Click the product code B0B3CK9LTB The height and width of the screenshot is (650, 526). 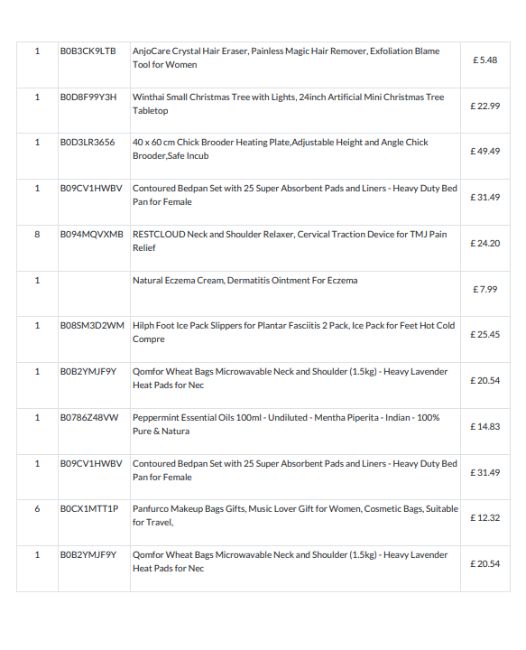tap(88, 51)
